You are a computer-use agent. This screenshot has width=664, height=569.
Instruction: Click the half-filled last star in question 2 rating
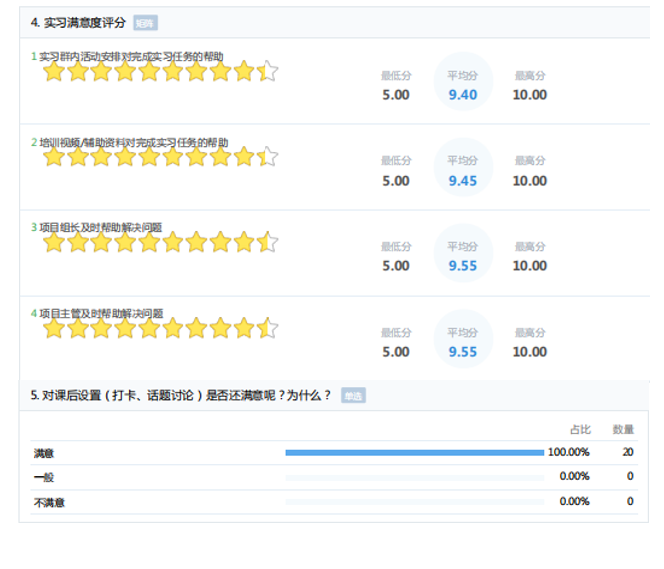coord(267,157)
